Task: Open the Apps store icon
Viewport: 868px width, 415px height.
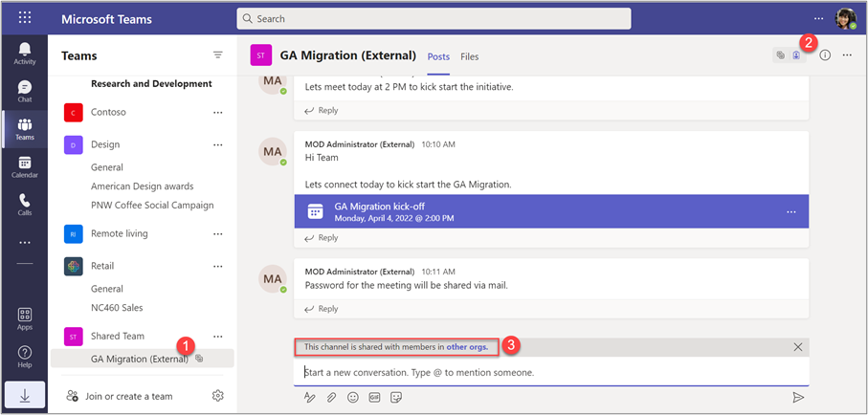Action: click(x=25, y=318)
